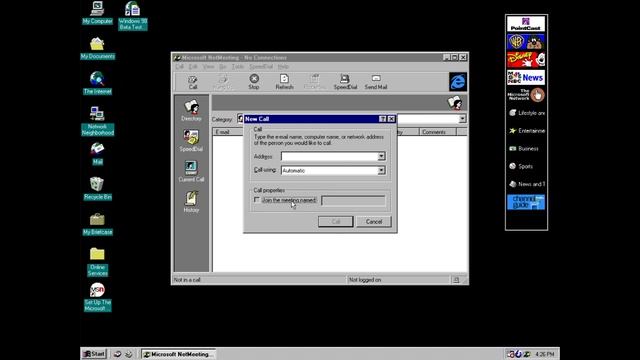Image resolution: width=640 pixels, height=360 pixels.
Task: Click the SpeedDial toolbar button
Action: pyautogui.click(x=345, y=82)
